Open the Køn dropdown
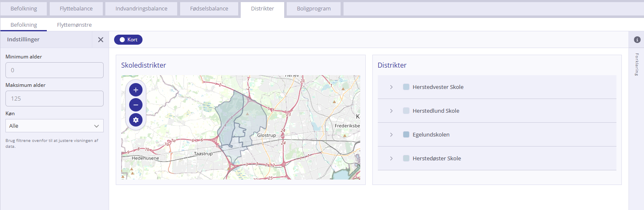 point(54,126)
